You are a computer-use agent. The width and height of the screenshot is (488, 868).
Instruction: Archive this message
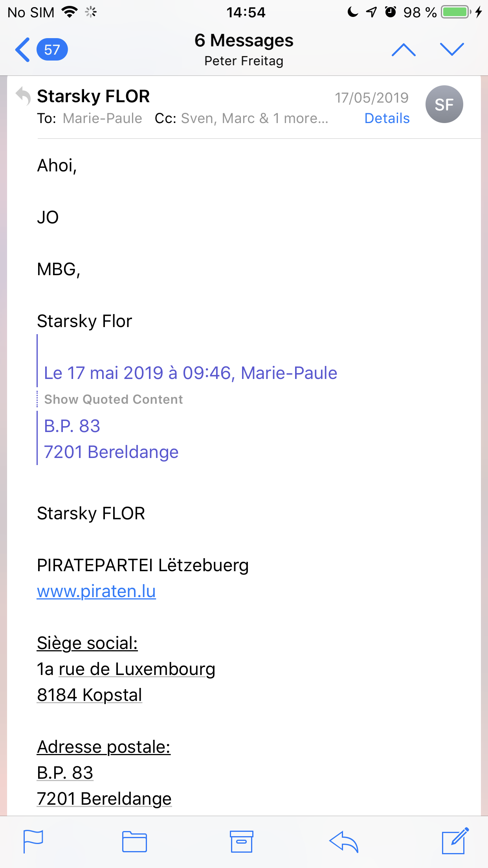coord(241,842)
